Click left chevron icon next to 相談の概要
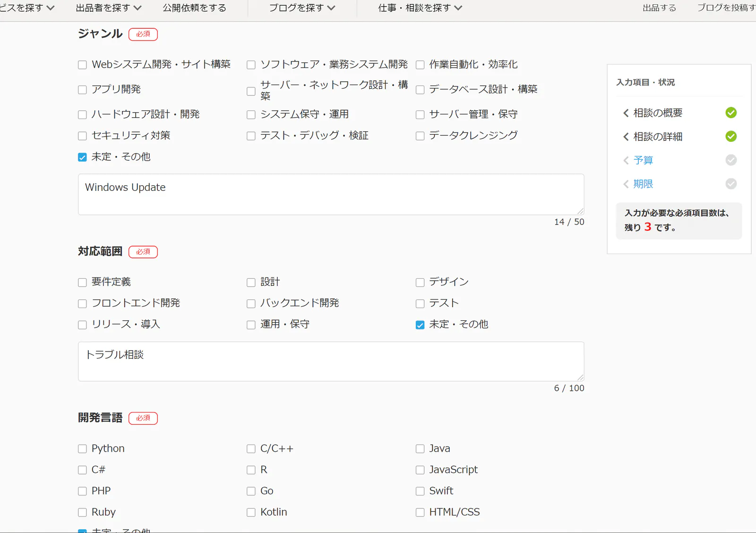Screen dimensions: 756x533 626,113
